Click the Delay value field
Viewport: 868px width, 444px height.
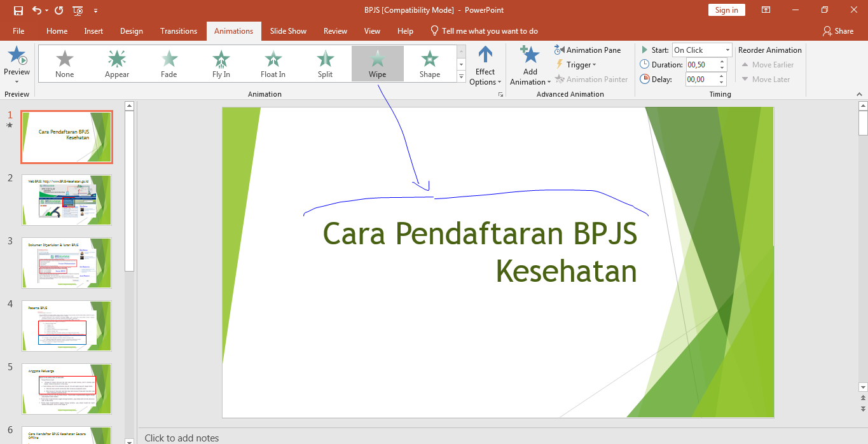pyautogui.click(x=701, y=80)
